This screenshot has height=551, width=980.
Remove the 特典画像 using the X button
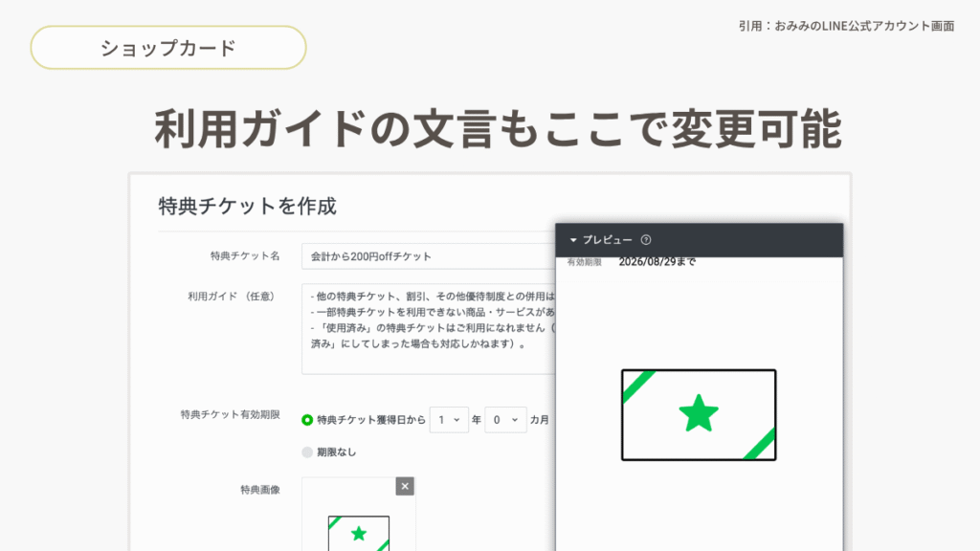[x=405, y=487]
